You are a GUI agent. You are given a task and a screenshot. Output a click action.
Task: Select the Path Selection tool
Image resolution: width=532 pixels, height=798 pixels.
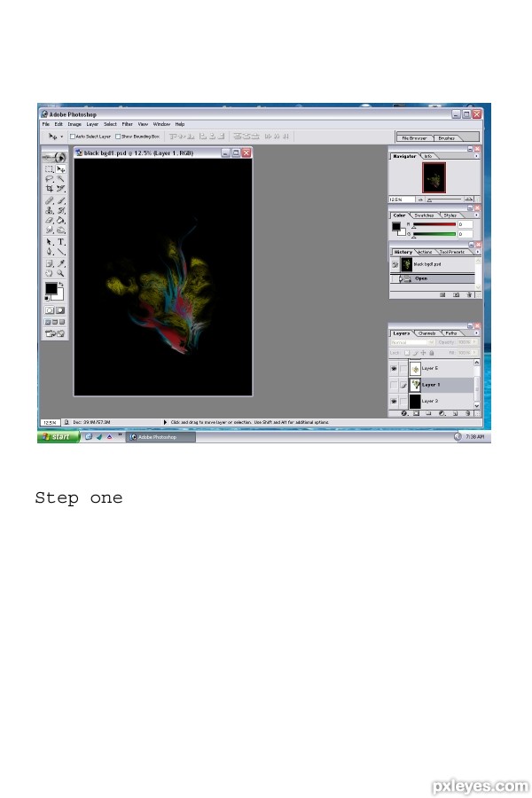tap(50, 242)
